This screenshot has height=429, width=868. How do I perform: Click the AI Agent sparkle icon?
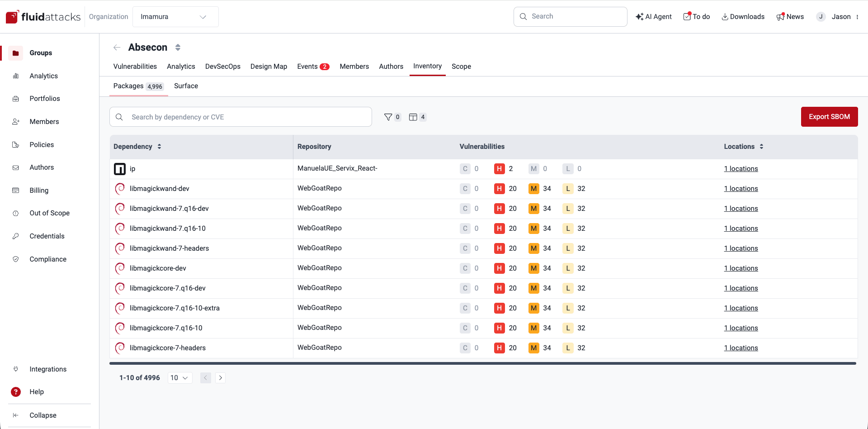(639, 16)
